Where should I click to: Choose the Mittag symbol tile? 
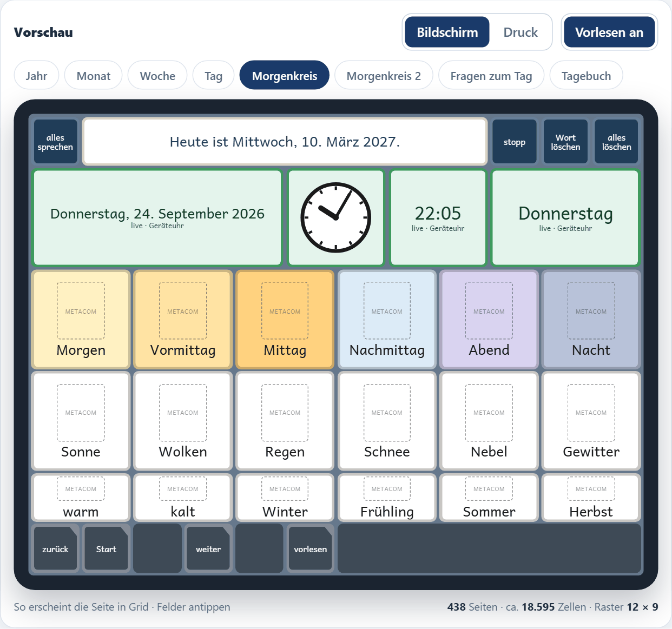click(x=285, y=320)
